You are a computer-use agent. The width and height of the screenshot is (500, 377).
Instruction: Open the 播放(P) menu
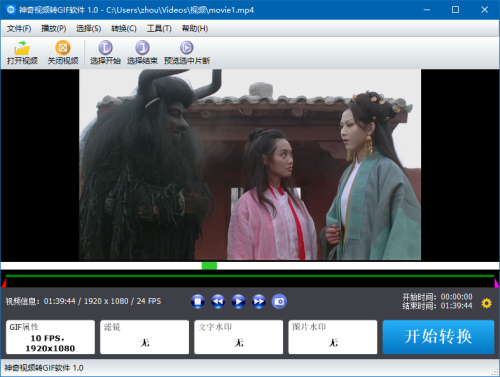(x=54, y=29)
